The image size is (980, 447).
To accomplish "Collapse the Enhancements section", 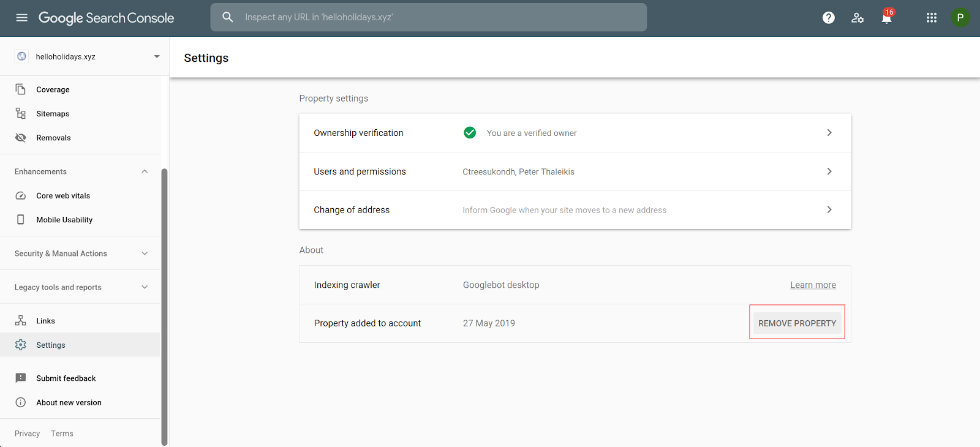I will point(145,171).
